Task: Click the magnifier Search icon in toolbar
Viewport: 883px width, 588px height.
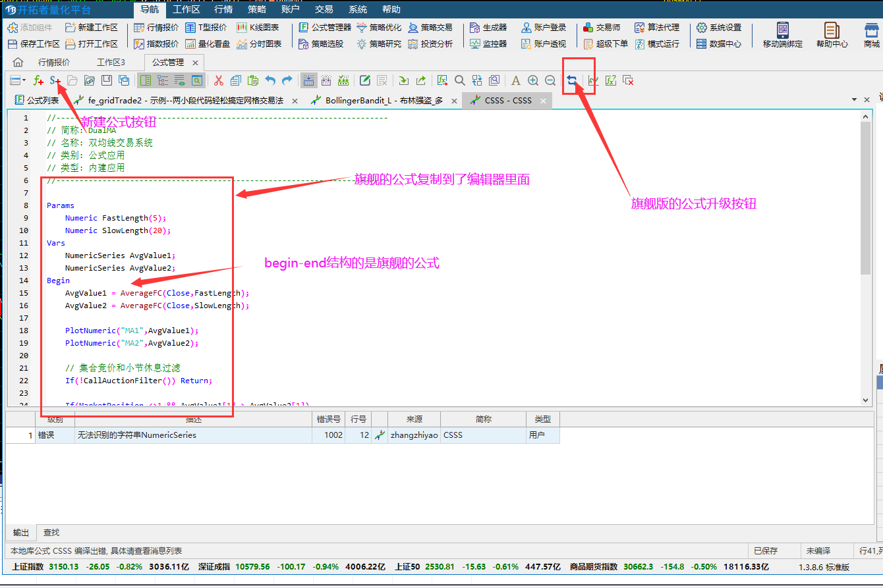Action: [460, 80]
